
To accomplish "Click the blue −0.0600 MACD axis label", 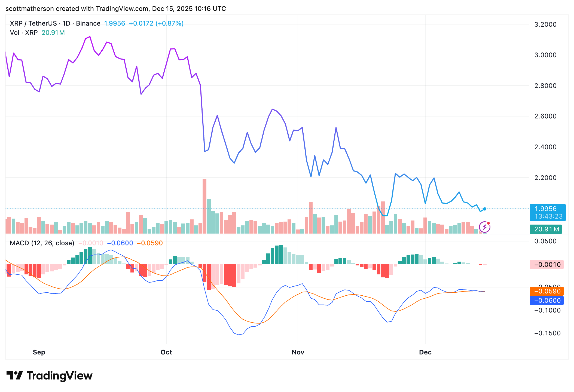I will [x=547, y=301].
